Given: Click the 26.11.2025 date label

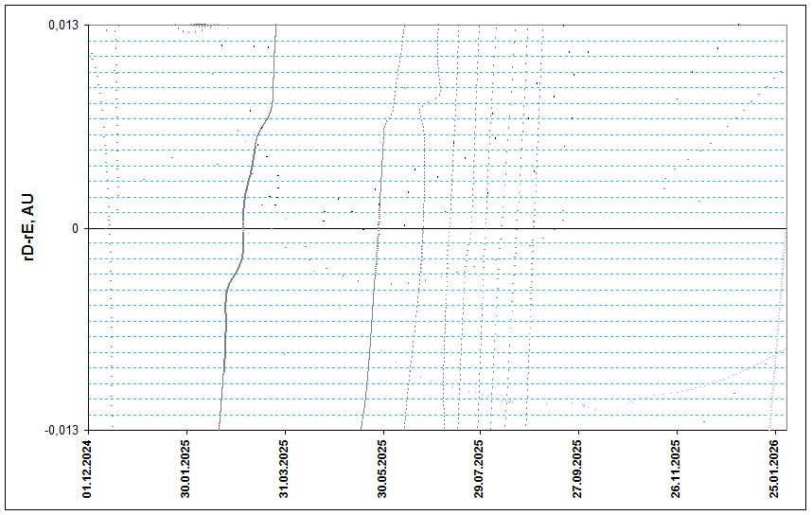Looking at the screenshot, I should click(x=677, y=470).
